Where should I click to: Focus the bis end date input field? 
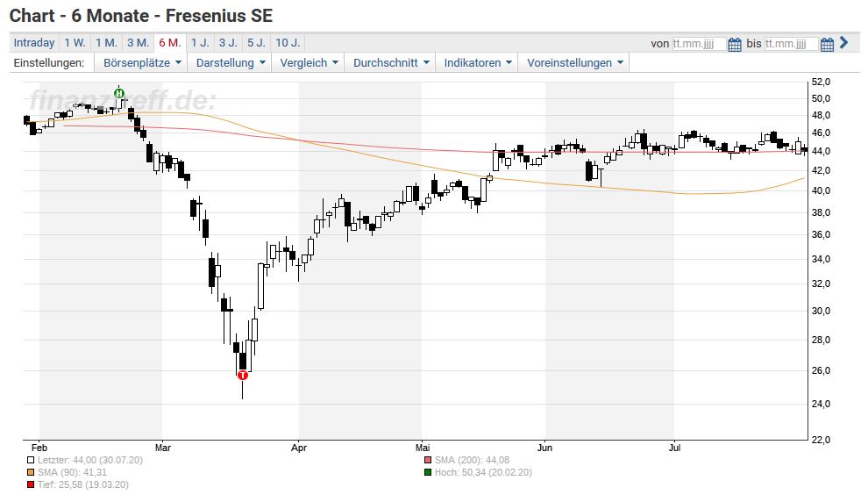click(x=791, y=44)
